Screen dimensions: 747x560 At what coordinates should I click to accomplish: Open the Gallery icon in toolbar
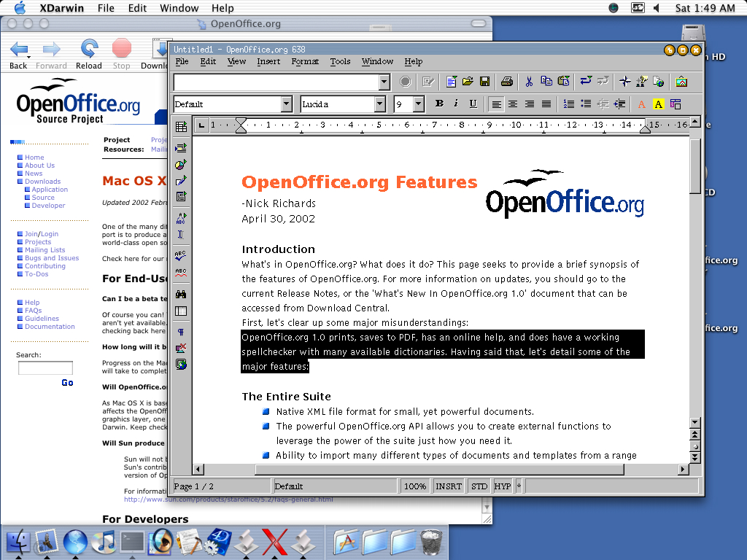tap(681, 82)
